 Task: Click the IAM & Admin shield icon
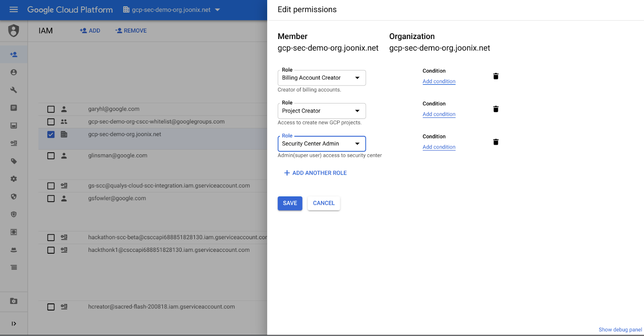(x=14, y=31)
